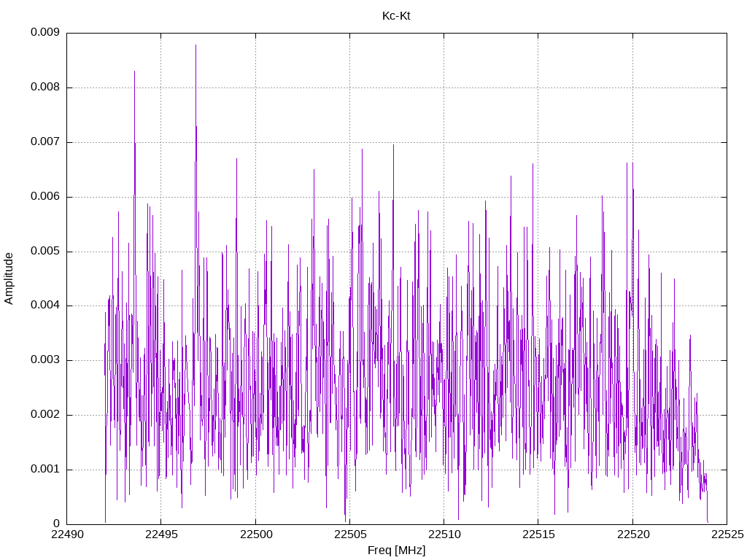This screenshot has width=747, height=560.
Task: Click y-axis tick label 0 at origin
Action: tap(56, 524)
